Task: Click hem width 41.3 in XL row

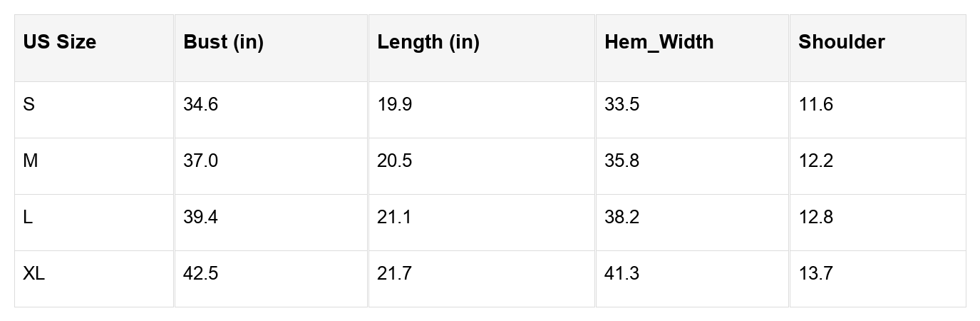Action: 621,274
